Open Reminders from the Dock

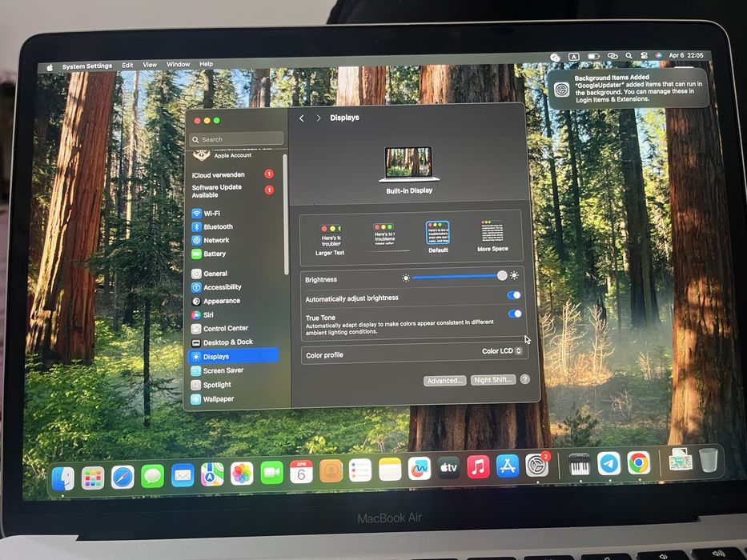360,470
